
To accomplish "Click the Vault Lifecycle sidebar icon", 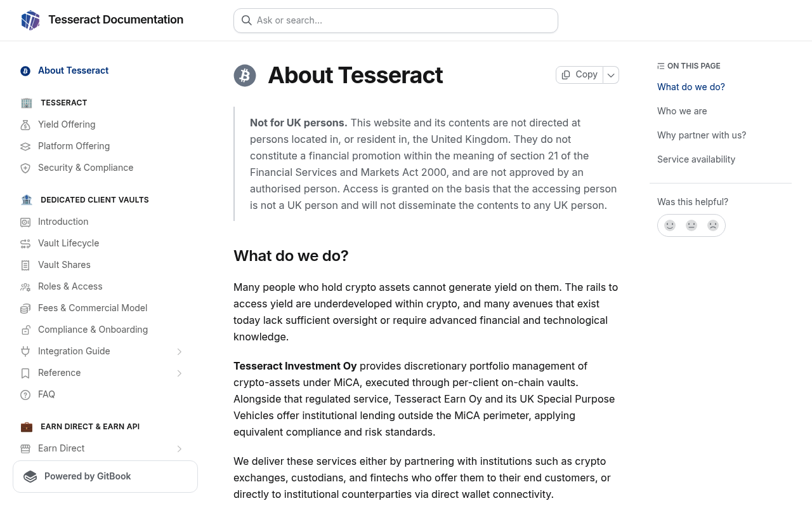I will [25, 243].
